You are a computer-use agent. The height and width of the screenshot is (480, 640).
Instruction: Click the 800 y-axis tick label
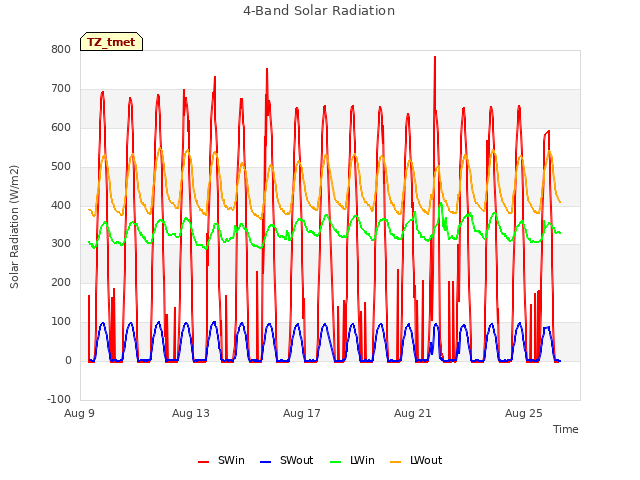point(61,49)
